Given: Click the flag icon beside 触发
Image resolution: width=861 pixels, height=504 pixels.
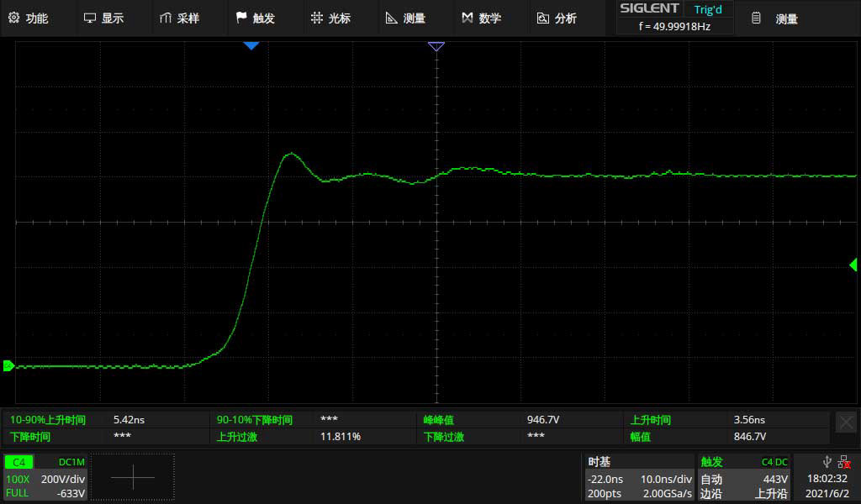Looking at the screenshot, I should tap(241, 18).
